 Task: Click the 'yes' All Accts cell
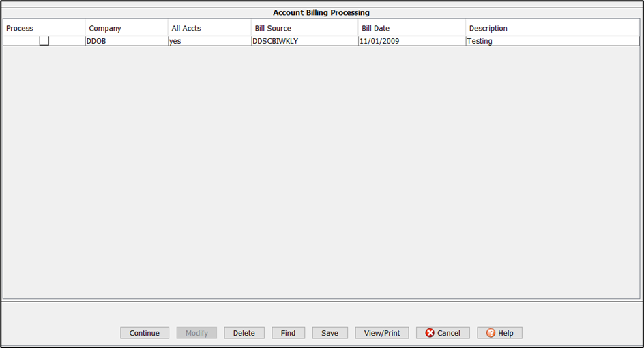tap(175, 41)
